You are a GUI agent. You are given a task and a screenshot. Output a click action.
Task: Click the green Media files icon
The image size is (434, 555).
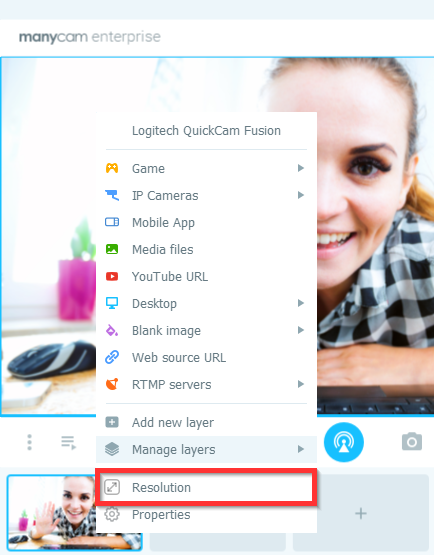[112, 249]
